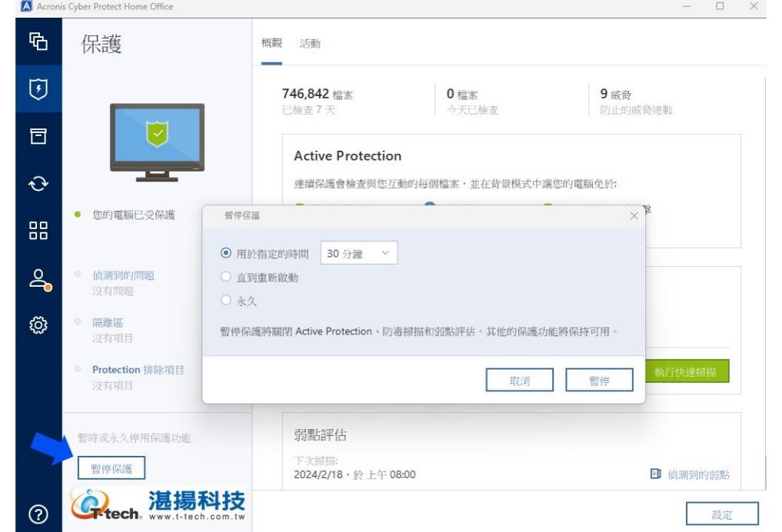The image size is (782, 532).
Task: Open the 偵測到的問題 item
Action: point(123,275)
